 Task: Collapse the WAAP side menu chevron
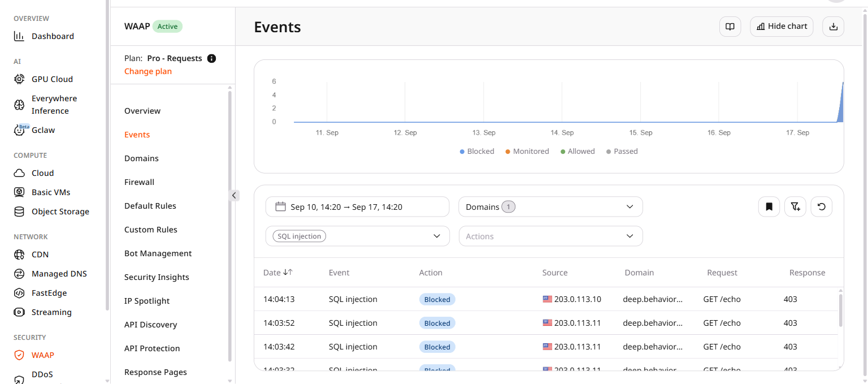235,195
